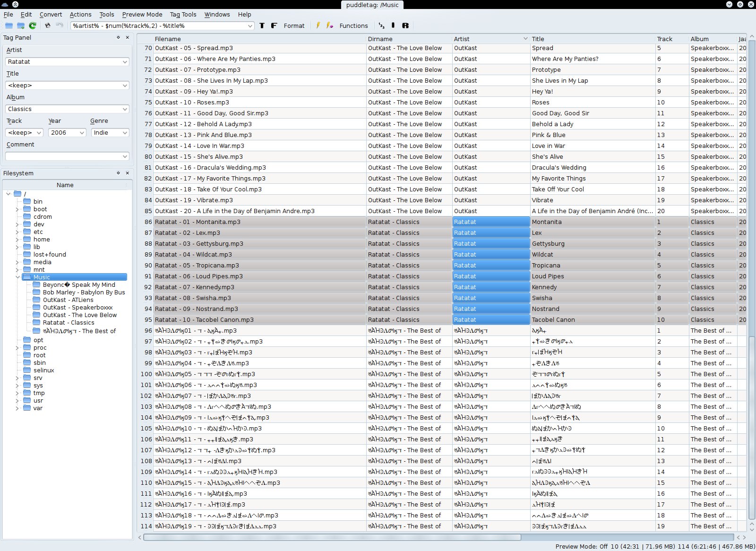Click the File to Tag icon
Image resolution: width=756 pixels, height=551 pixels.
click(274, 26)
